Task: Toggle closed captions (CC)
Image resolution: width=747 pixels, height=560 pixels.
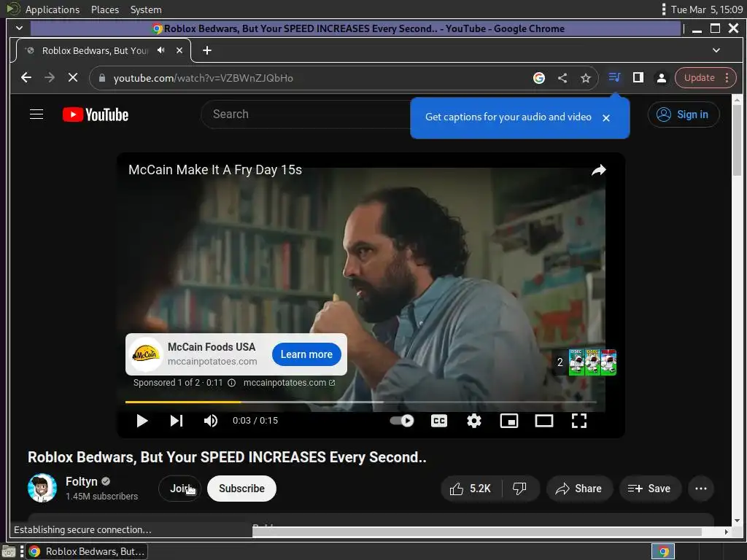Action: pyautogui.click(x=438, y=421)
